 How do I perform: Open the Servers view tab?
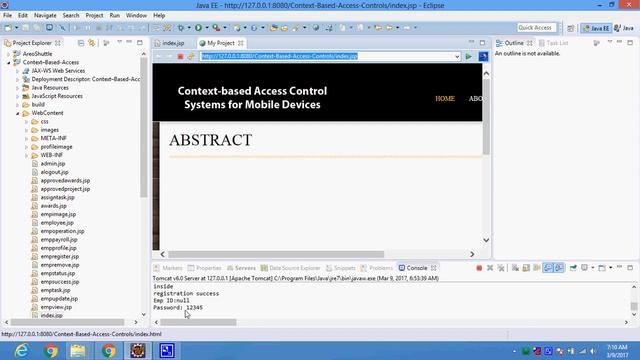click(241, 268)
